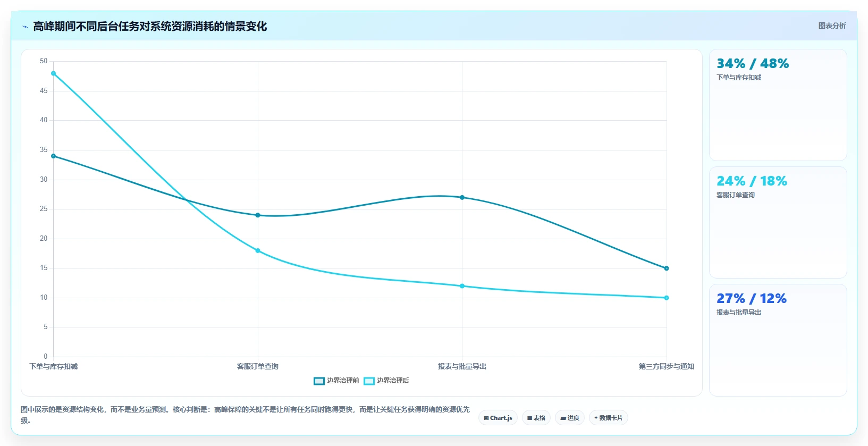Click the x-axis label 客服订单查询
Image resolution: width=868 pixels, height=446 pixels.
[258, 366]
